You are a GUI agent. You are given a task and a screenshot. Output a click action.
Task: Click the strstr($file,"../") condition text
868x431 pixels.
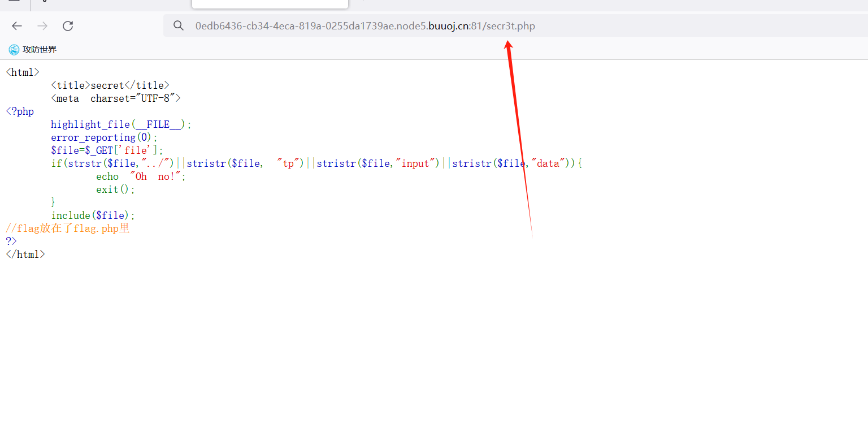pyautogui.click(x=121, y=163)
